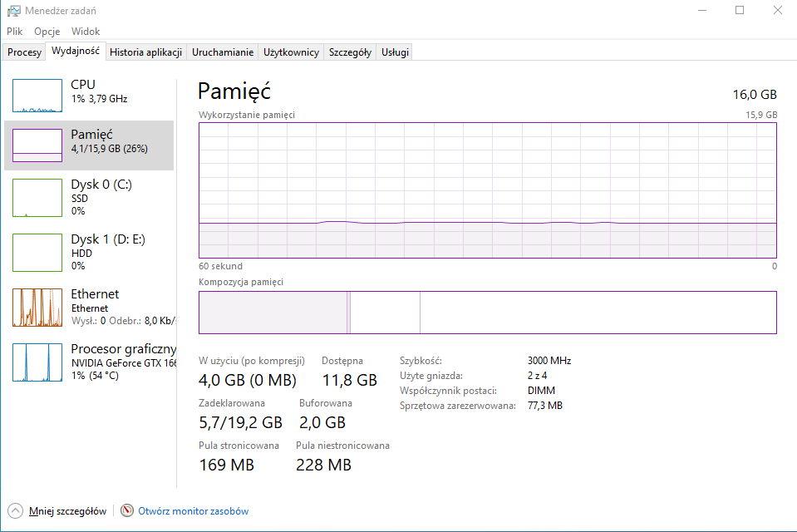This screenshot has width=797, height=532.
Task: Open Dysk 0 (C:) SSD performance
Action: pyautogui.click(x=89, y=197)
